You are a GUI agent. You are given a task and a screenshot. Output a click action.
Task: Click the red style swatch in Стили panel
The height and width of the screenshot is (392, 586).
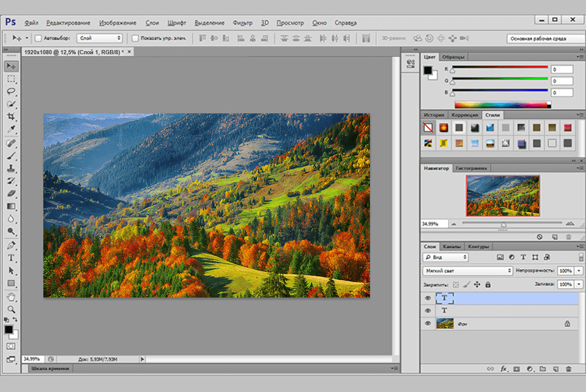click(x=445, y=128)
